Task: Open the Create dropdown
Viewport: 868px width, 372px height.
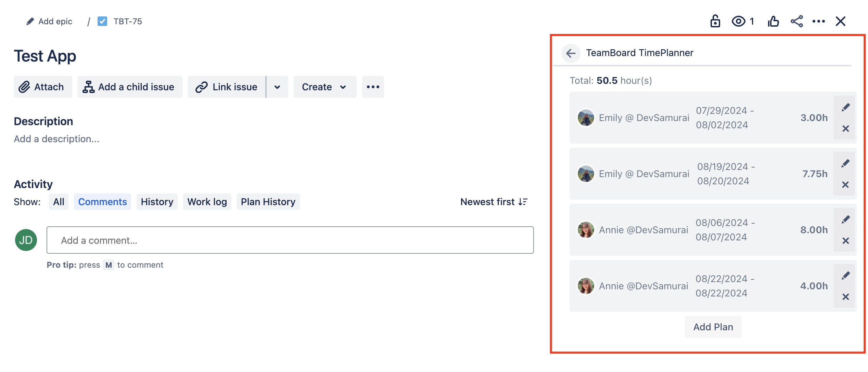Action: (x=324, y=87)
